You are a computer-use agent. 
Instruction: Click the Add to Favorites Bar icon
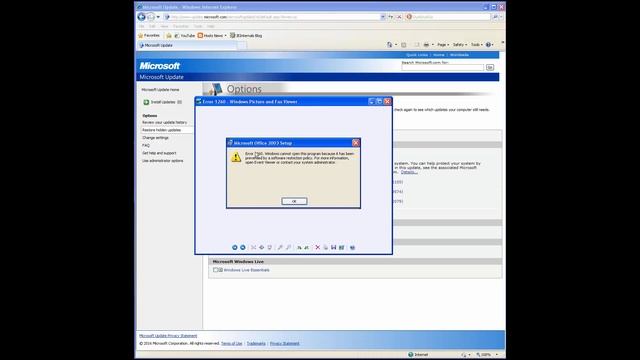coord(169,36)
